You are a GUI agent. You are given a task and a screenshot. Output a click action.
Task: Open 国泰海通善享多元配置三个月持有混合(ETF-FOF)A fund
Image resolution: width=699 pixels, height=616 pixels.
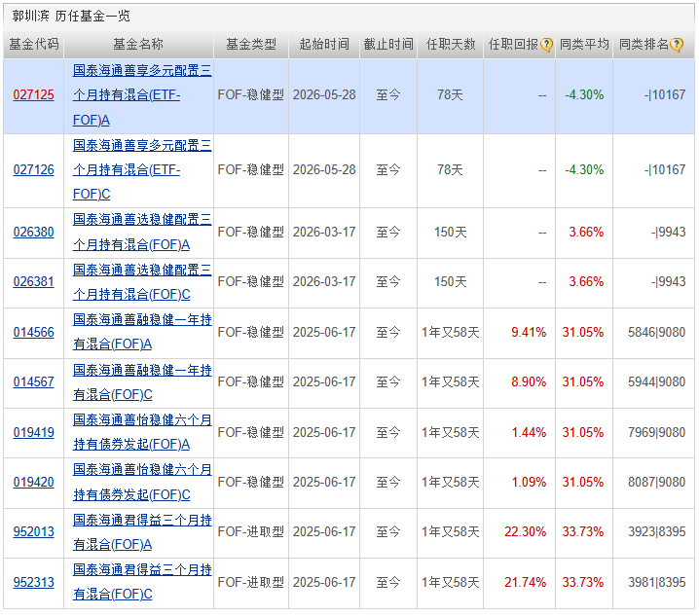tap(142, 95)
